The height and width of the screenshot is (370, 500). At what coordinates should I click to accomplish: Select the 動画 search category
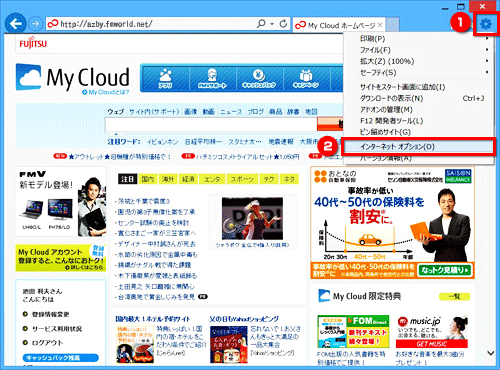click(209, 112)
